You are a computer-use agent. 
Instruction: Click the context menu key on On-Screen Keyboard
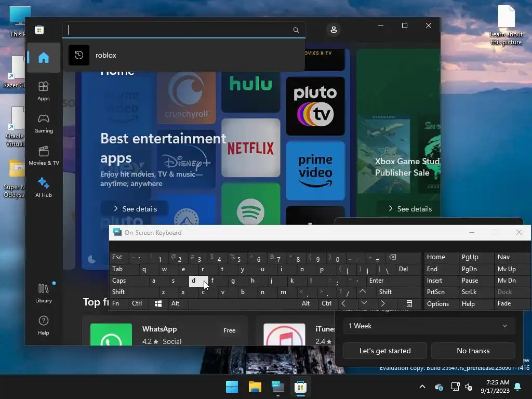coord(409,303)
